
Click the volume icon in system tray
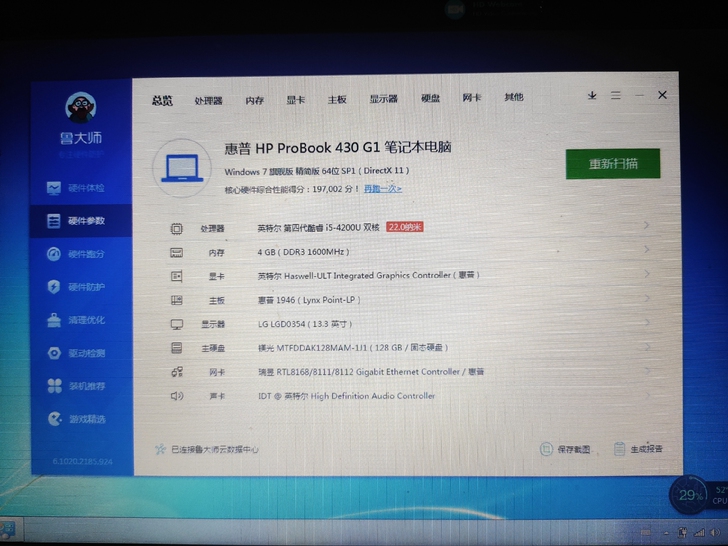pyautogui.click(x=715, y=532)
